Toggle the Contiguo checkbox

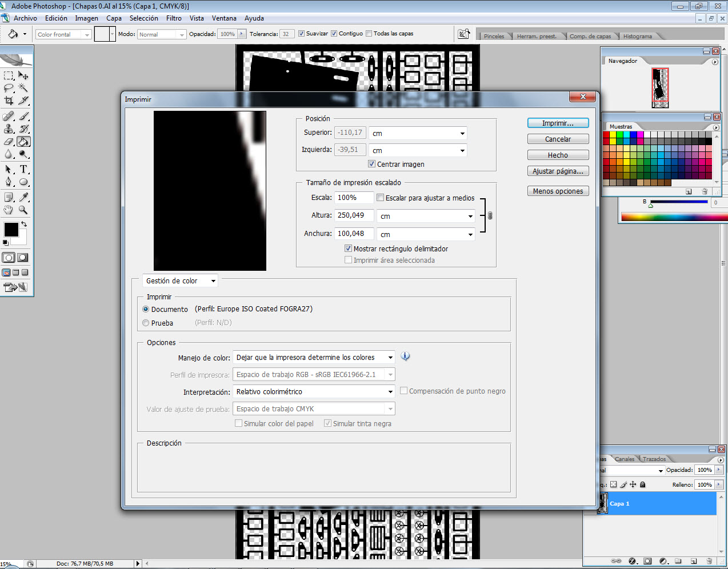334,34
